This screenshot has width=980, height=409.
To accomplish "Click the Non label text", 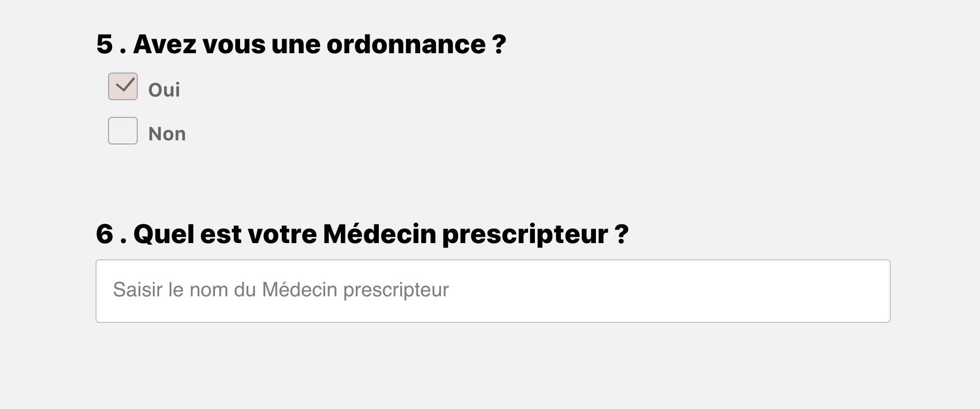I will point(167,134).
